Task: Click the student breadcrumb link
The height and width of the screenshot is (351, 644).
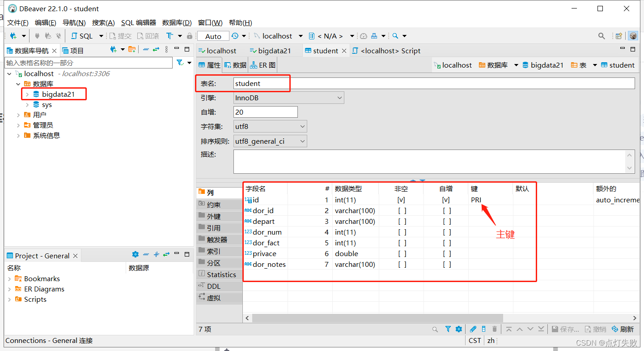Action: (618, 65)
